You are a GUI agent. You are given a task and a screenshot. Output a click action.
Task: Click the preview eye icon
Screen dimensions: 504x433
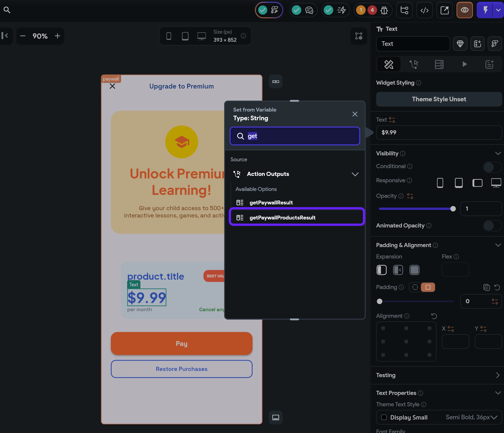[464, 10]
